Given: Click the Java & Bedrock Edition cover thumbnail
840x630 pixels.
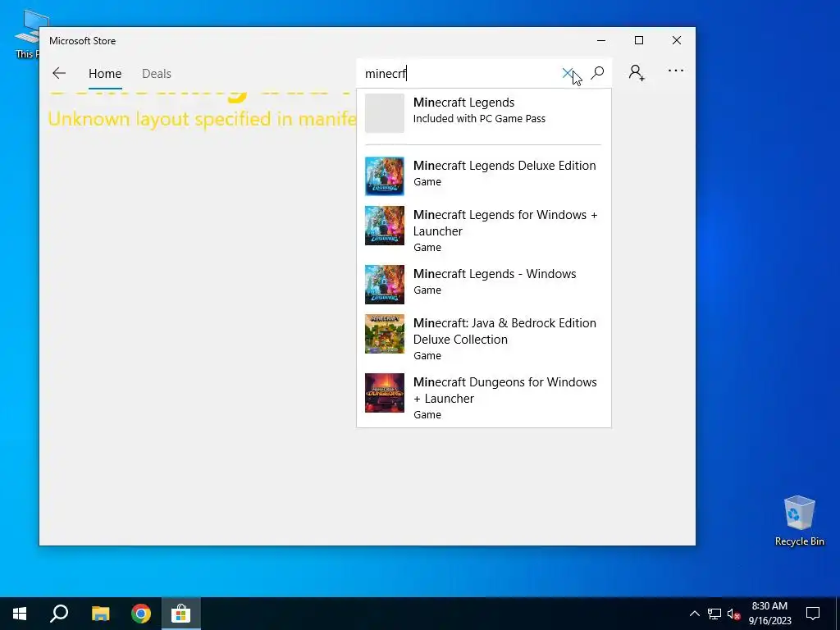Looking at the screenshot, I should [385, 335].
